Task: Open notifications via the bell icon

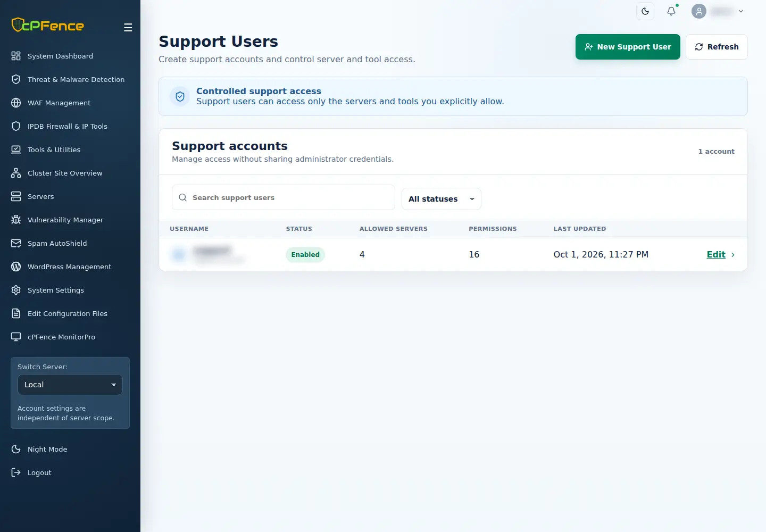Action: point(671,11)
